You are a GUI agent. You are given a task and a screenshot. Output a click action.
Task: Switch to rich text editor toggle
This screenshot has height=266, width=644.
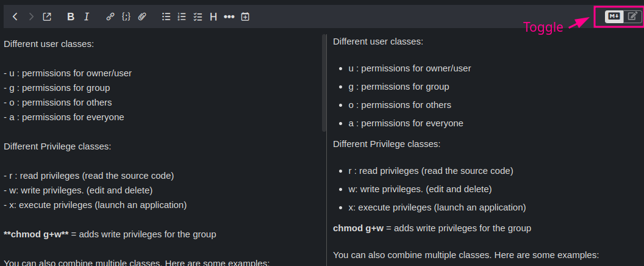pyautogui.click(x=632, y=16)
